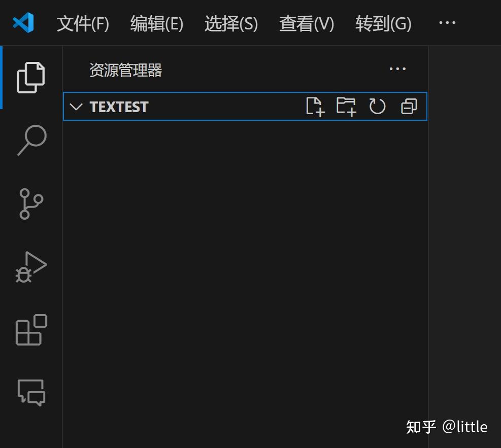Select the 选择(S) menu item

tap(231, 23)
